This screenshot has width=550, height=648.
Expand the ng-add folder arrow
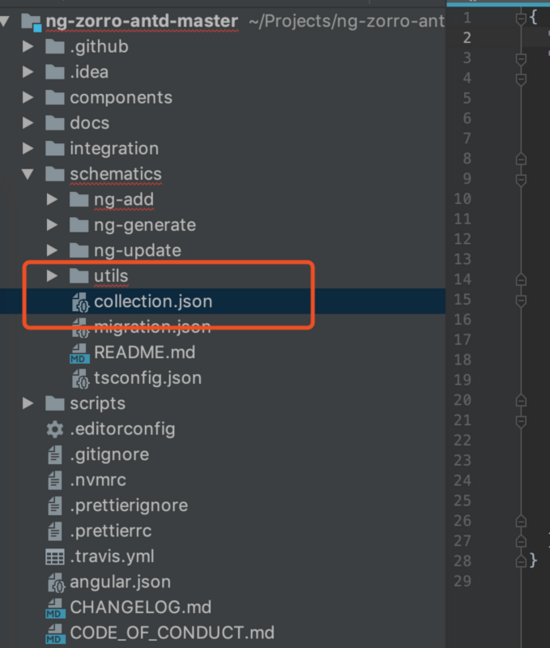pos(52,200)
